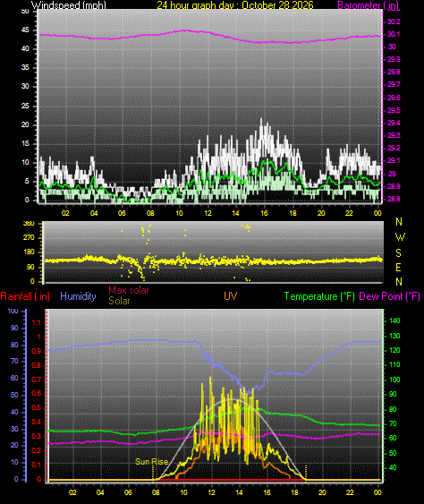The image size is (424, 504).
Task: Click windspeed axis value 15
Action: [x=25, y=143]
